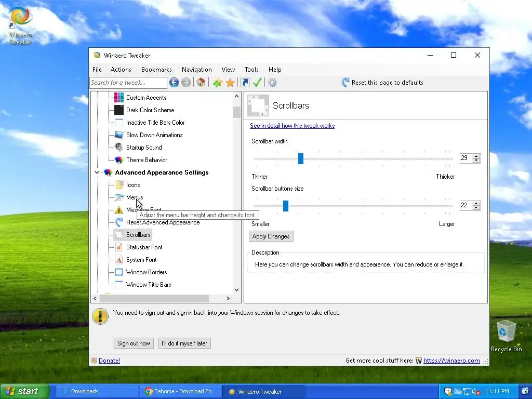Click the Dark Color Scheme icon
This screenshot has height=399, width=532.
click(x=119, y=110)
